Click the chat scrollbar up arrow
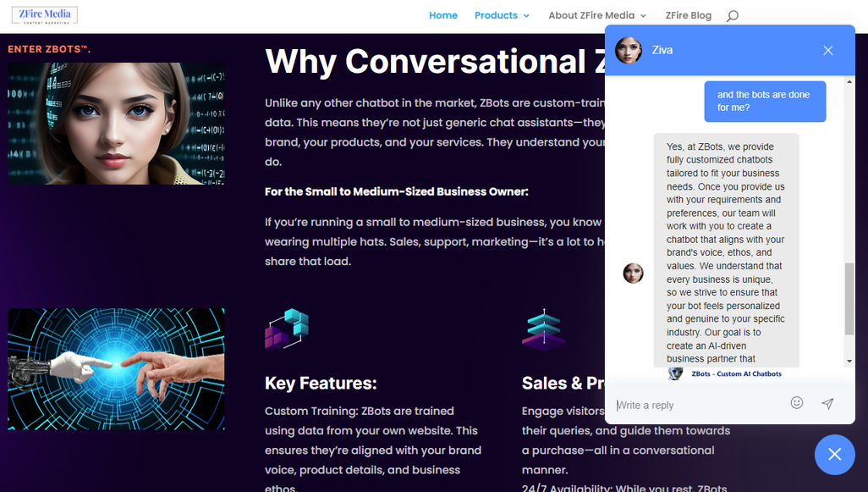Screen dimensions: 868x492 (x=849, y=82)
